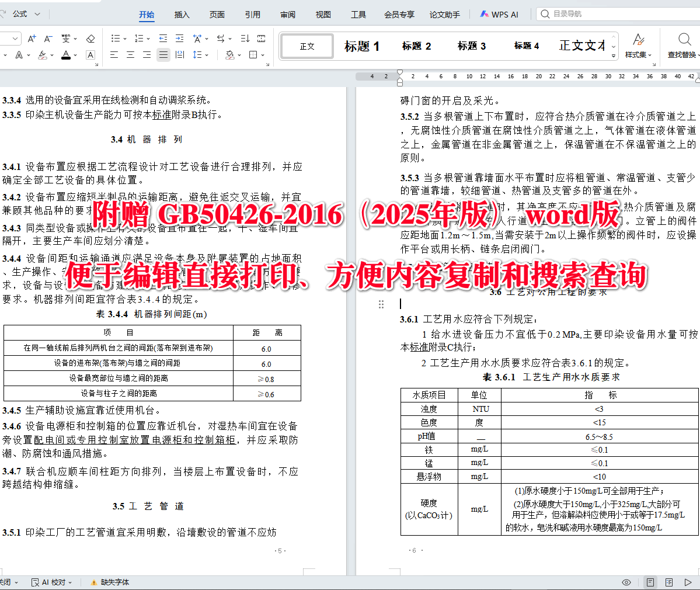Screen dimensions: 700x590
Task: Click the first-line indent ruler marker
Action: click(400, 72)
